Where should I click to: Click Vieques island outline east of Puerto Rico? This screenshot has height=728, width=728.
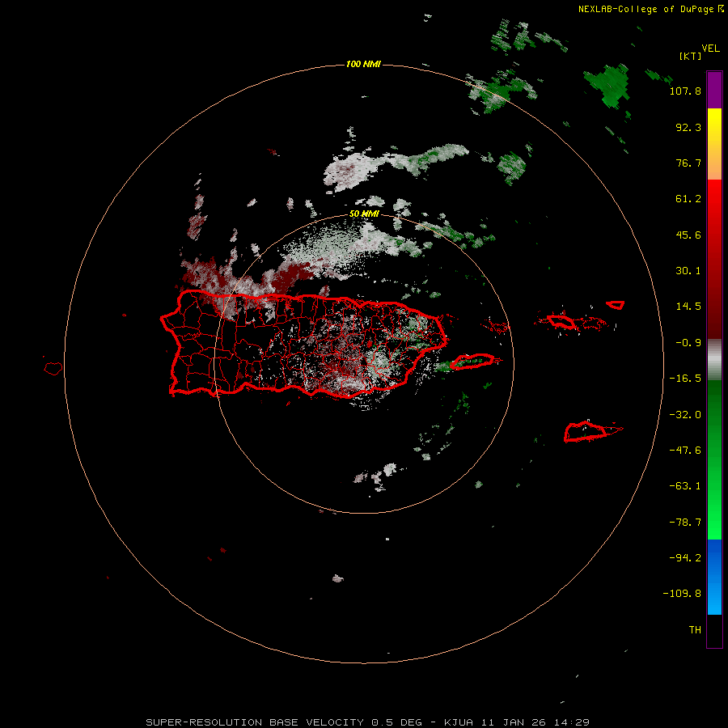pyautogui.click(x=472, y=362)
